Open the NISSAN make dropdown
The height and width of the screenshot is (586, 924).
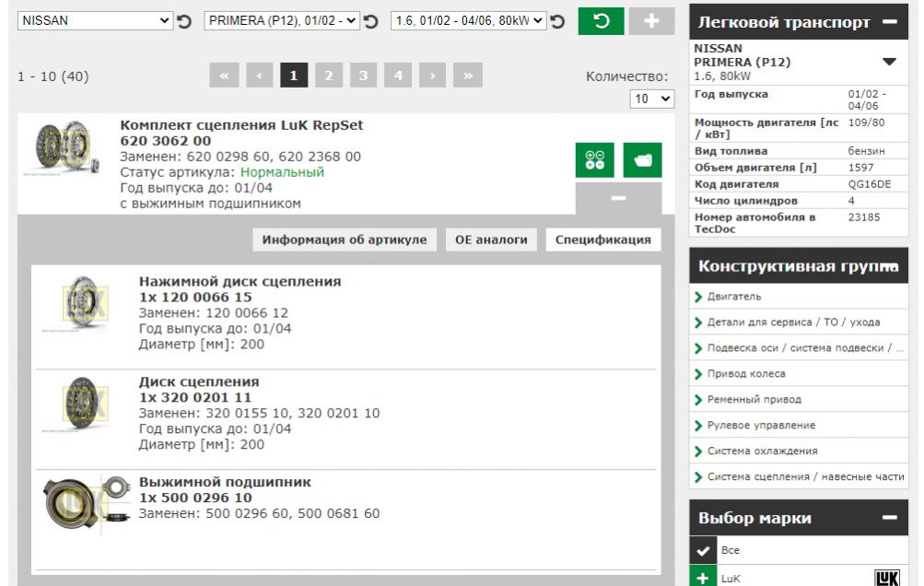click(x=95, y=20)
